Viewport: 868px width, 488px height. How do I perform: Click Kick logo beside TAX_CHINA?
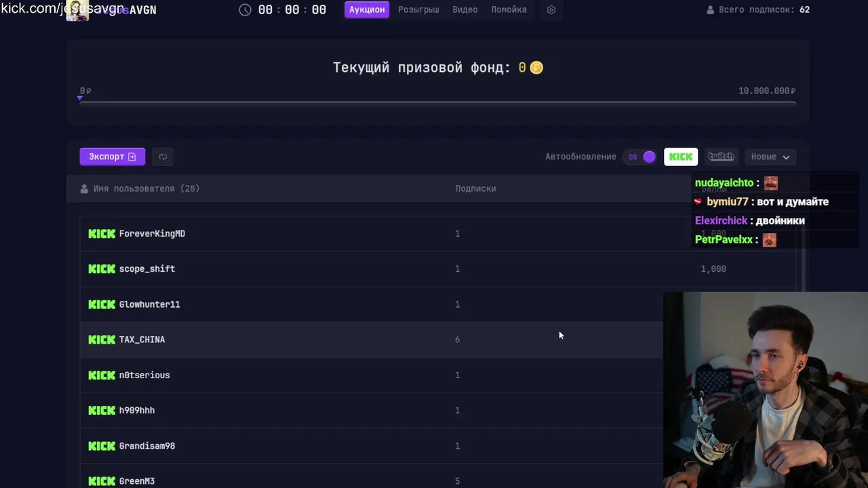point(102,340)
